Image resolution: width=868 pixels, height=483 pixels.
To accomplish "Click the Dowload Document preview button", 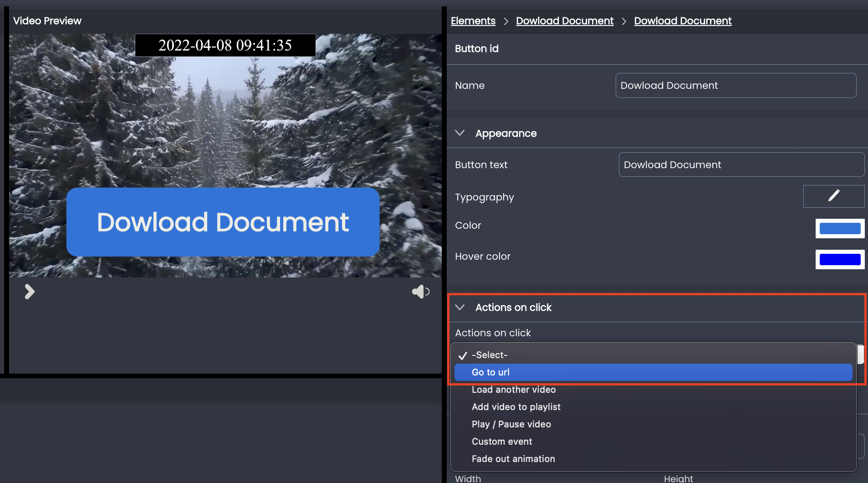I will tap(223, 222).
